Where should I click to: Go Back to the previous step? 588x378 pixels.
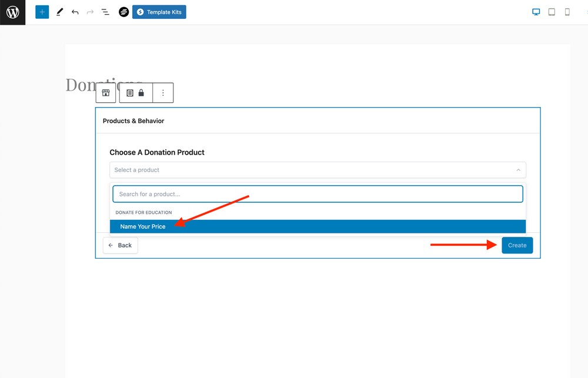tap(120, 245)
